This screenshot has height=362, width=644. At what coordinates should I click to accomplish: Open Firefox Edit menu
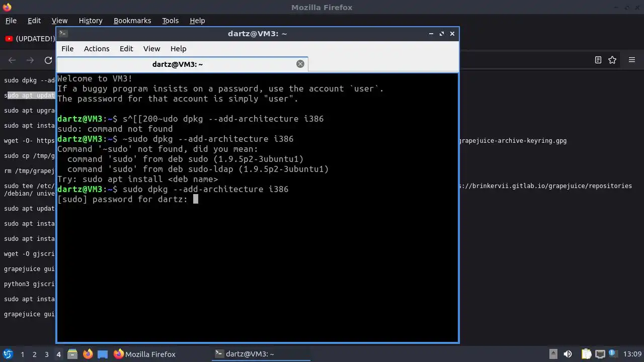coord(34,21)
